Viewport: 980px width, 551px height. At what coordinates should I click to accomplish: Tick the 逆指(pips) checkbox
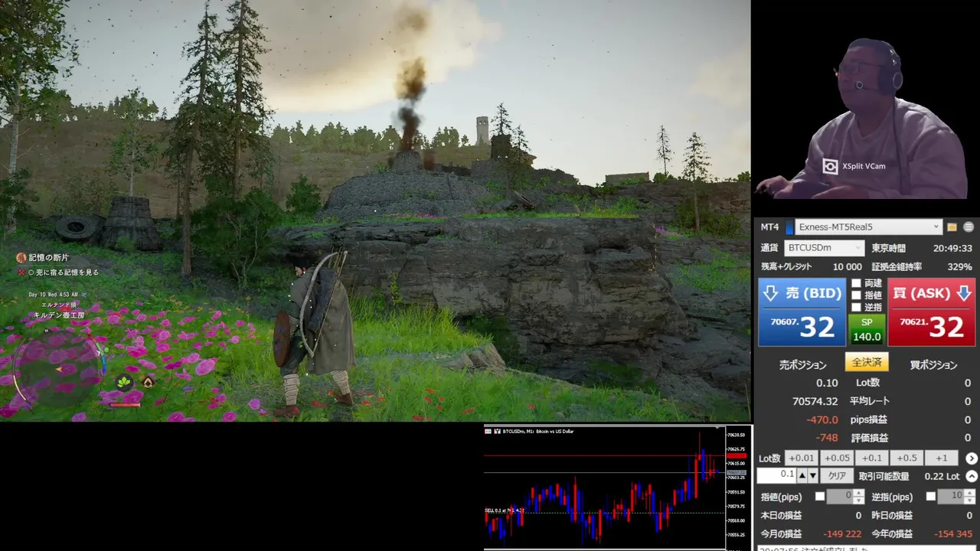tap(931, 497)
